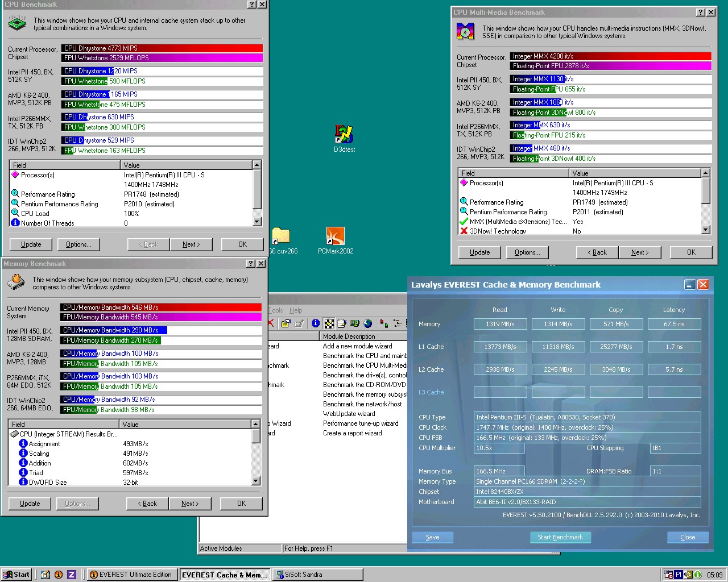Screen dimensions: 728x582
Task: Click OK in the CPU Benchmark window
Action: 242,244
